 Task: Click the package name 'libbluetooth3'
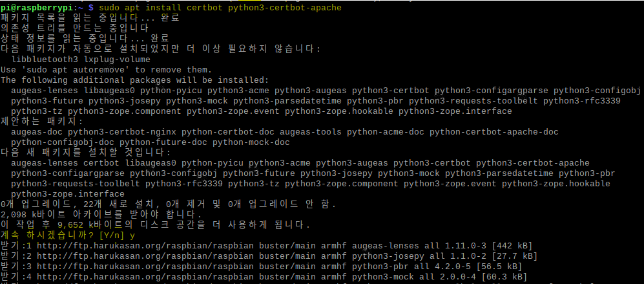pyautogui.click(x=45, y=60)
